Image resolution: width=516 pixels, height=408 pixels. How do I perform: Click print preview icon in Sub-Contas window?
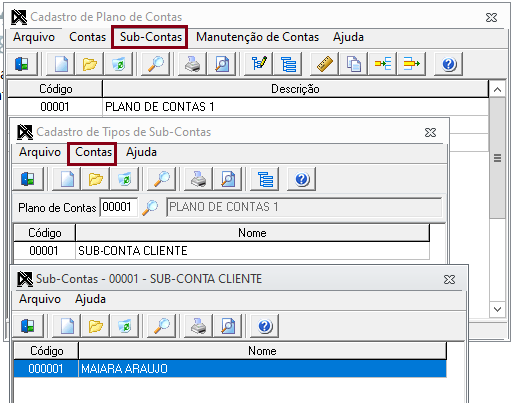(228, 326)
